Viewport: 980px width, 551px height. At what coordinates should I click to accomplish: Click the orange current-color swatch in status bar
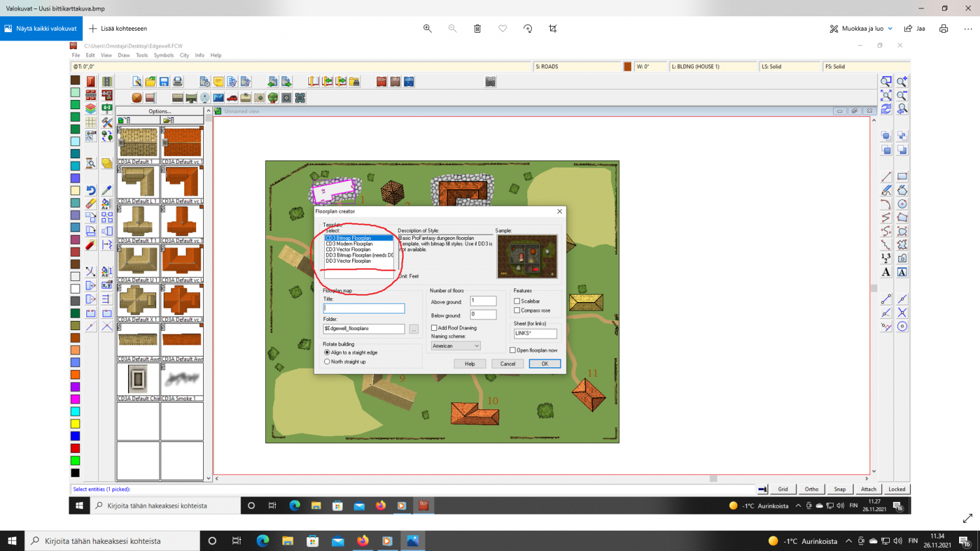[627, 67]
